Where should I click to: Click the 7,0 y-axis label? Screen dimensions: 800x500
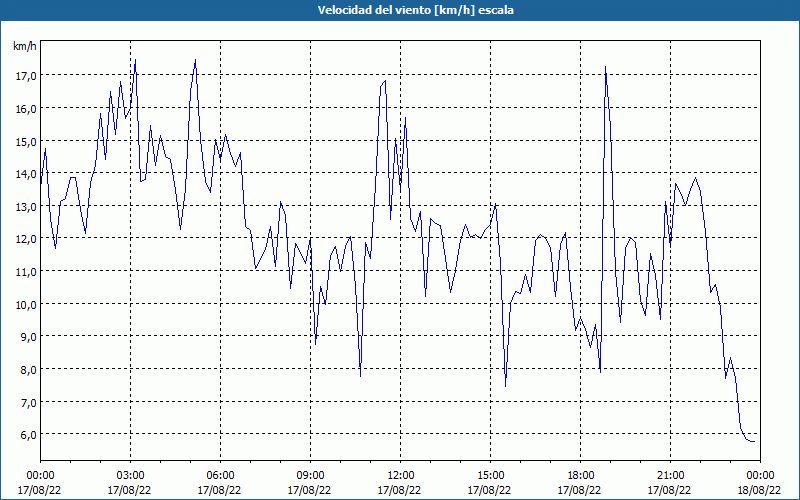(x=28, y=403)
